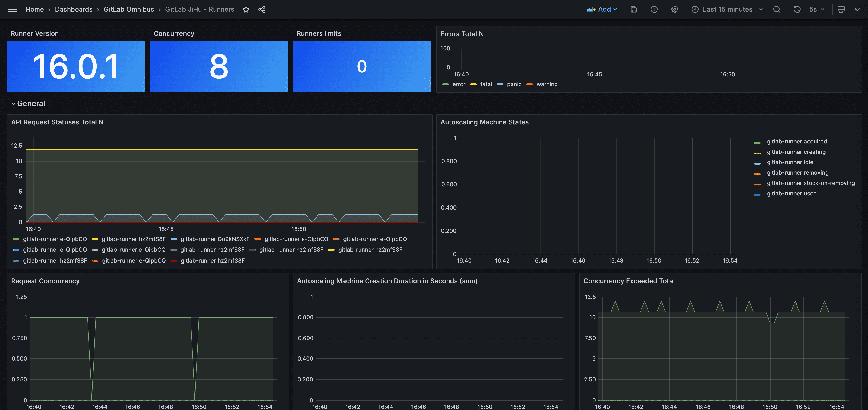Go to Dashboards breadcrumb
Viewport: 868px width, 410px height.
74,10
